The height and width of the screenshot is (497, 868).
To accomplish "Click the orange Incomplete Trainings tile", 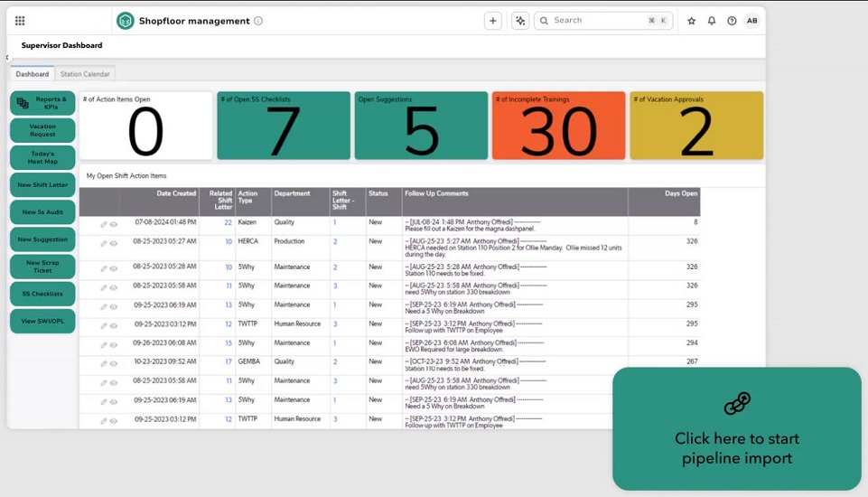I will point(558,126).
